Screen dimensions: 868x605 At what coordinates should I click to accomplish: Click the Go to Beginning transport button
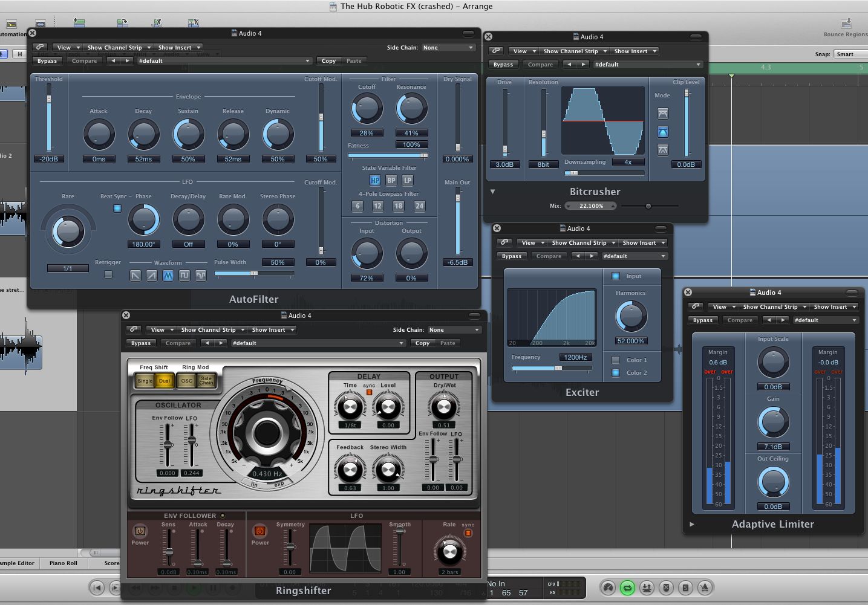coord(97,587)
